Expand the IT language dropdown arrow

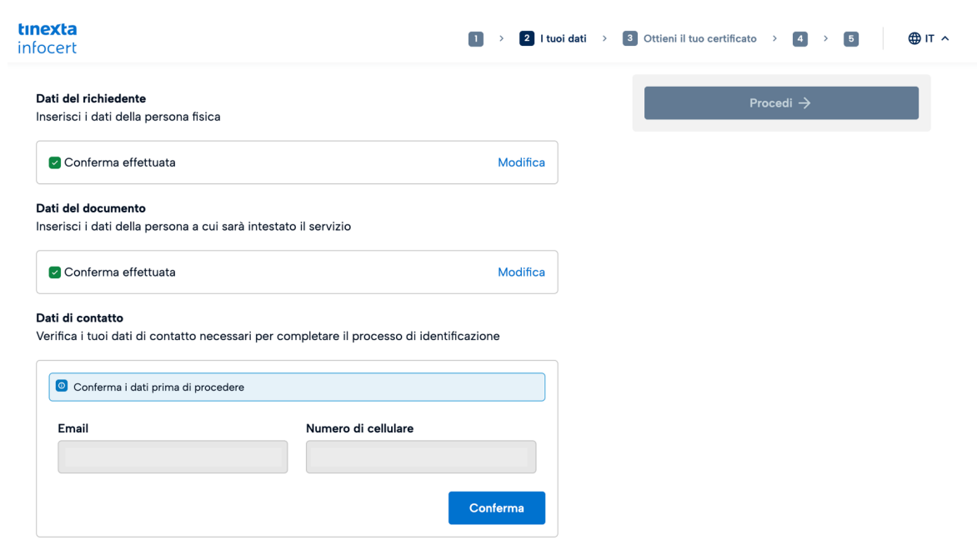(x=944, y=38)
